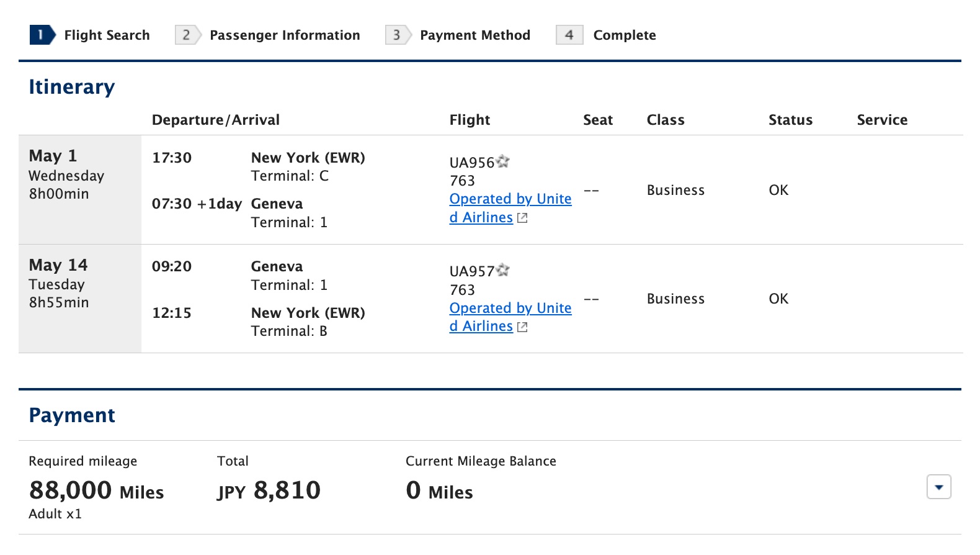Open the Payment Method step

[475, 35]
